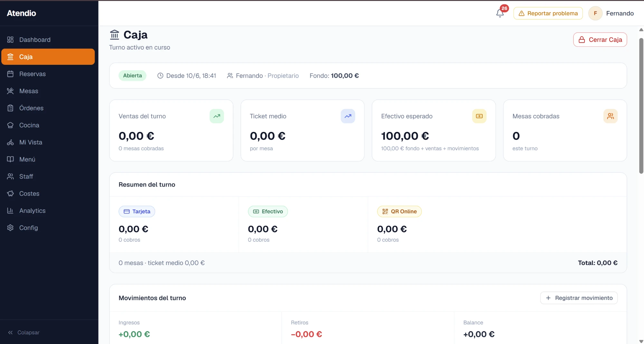The image size is (644, 344).
Task: Open the Analytics page
Action: (x=48, y=211)
